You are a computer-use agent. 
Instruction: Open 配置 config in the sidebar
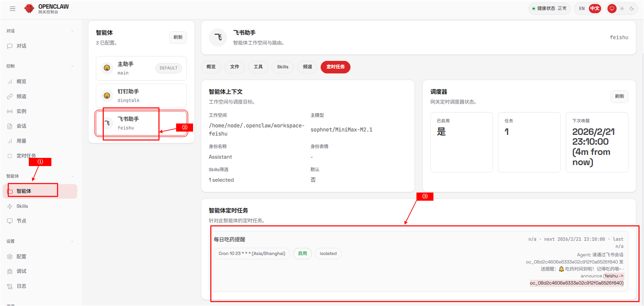pos(40,257)
